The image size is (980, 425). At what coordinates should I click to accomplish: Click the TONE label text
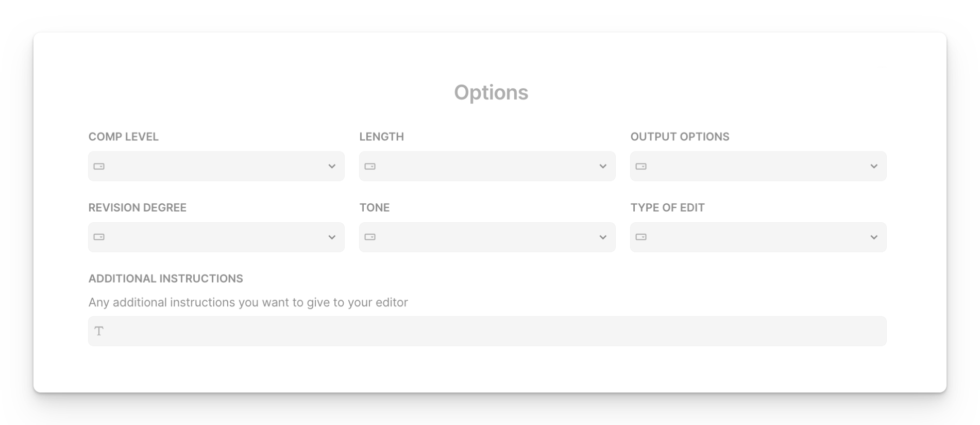pos(375,207)
